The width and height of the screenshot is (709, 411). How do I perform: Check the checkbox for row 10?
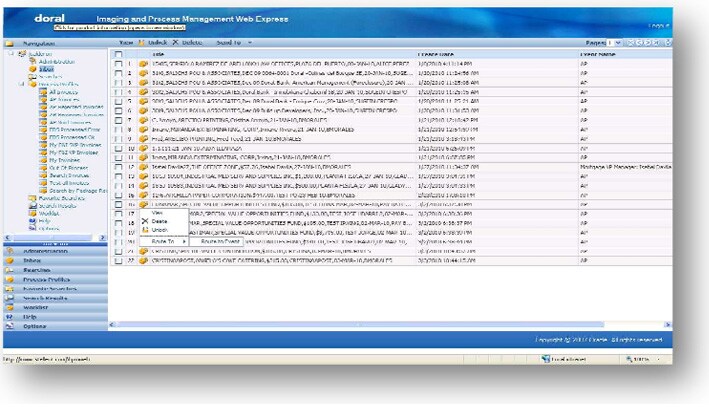coord(118,148)
